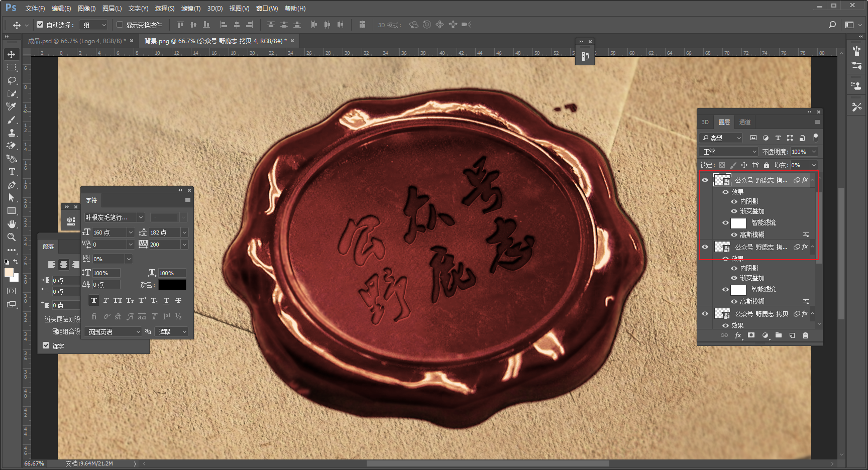The width and height of the screenshot is (868, 470).
Task: Select the Pen tool
Action: (12, 185)
